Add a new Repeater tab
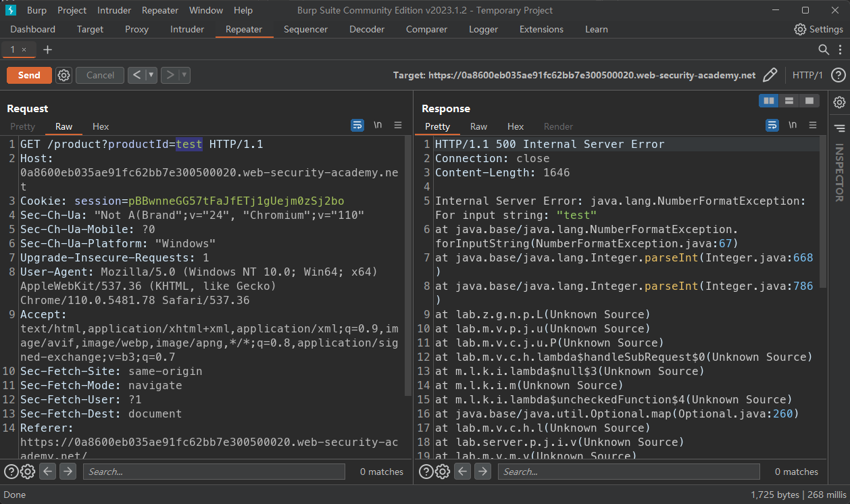 click(x=47, y=49)
